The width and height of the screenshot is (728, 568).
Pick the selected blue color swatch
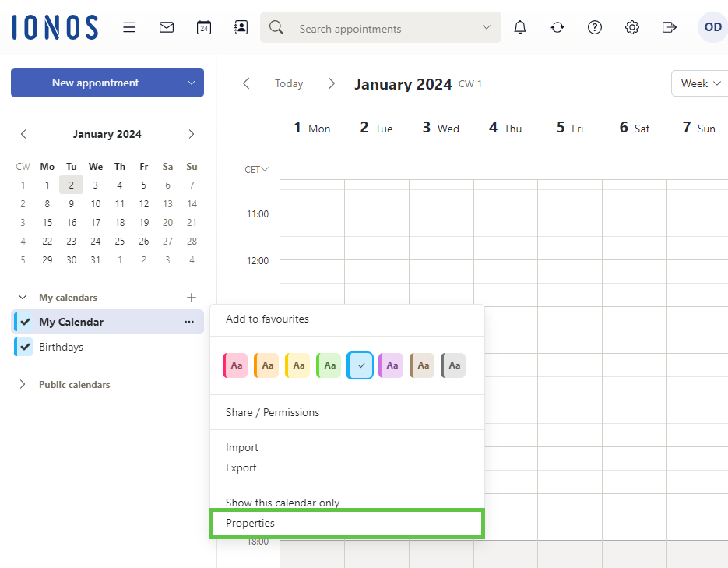click(360, 365)
